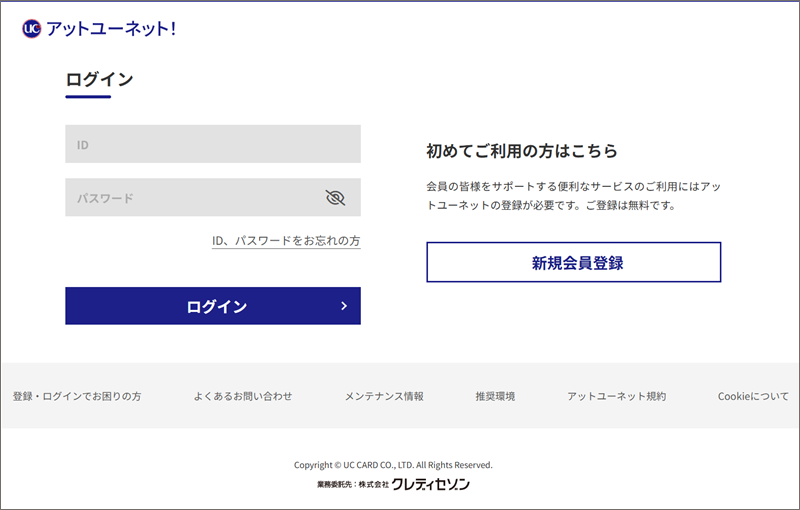The height and width of the screenshot is (510, 800).
Task: Open 推奨環境 footer link
Action: (495, 396)
